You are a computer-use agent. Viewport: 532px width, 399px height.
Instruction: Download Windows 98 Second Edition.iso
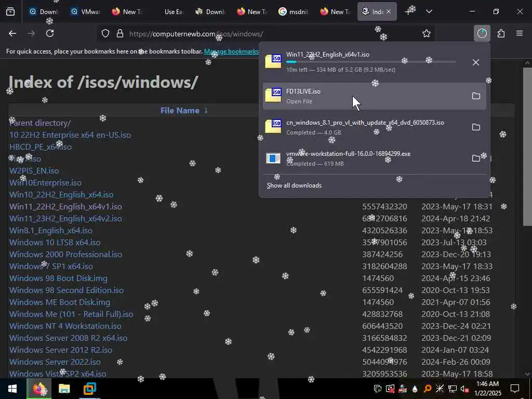66,290
